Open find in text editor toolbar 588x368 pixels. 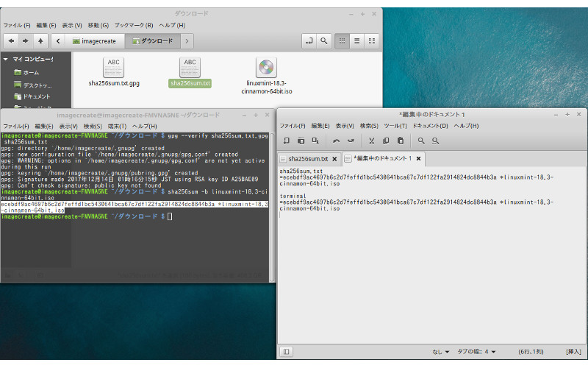click(421, 141)
